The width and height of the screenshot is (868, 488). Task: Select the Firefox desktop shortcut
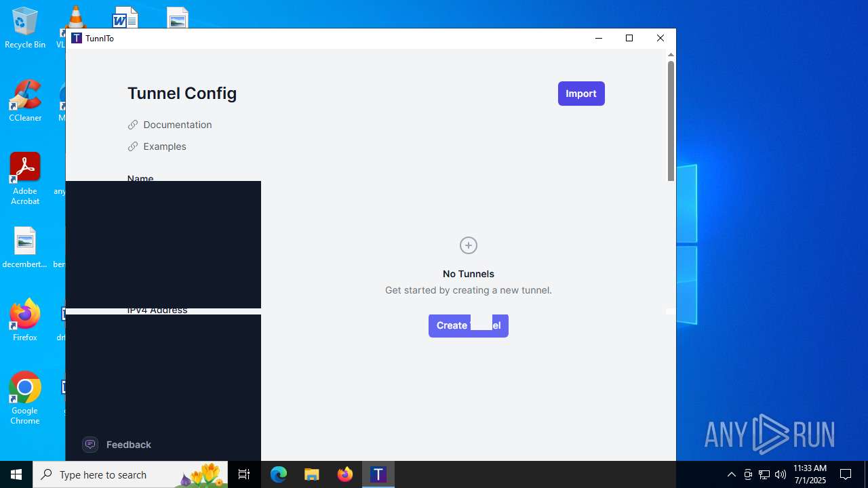pyautogui.click(x=25, y=320)
